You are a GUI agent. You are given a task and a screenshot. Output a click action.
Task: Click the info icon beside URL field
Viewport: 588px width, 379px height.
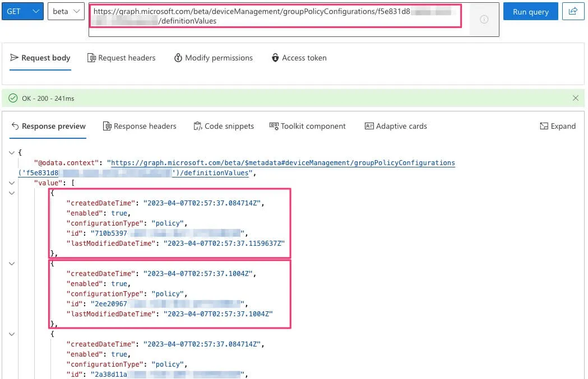click(x=484, y=20)
